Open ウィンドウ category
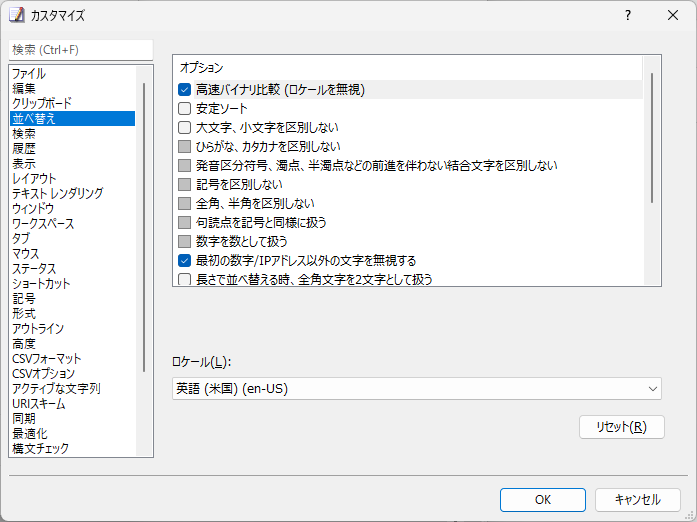697x522 pixels. coord(72,209)
